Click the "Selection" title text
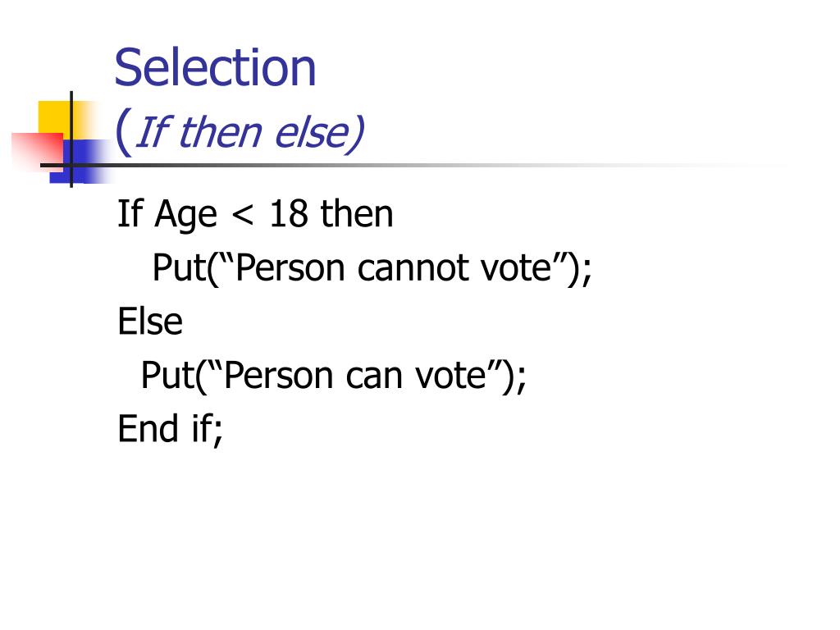 tap(215, 68)
